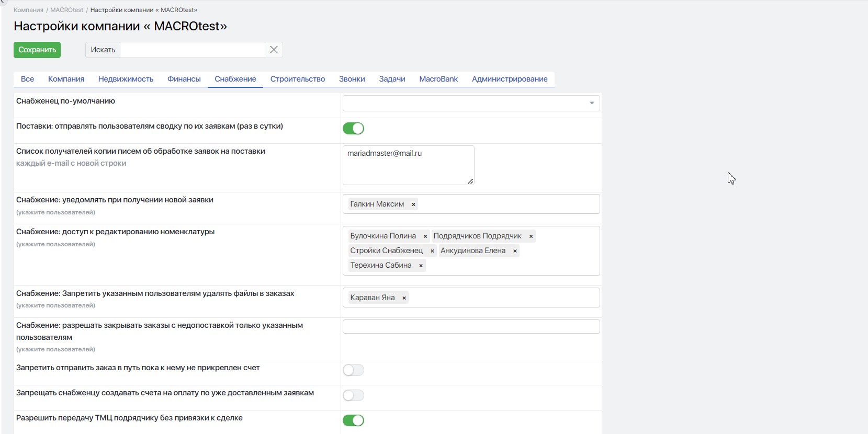Remove Терехина Сабина tag
The width and height of the screenshot is (868, 434).
(421, 266)
